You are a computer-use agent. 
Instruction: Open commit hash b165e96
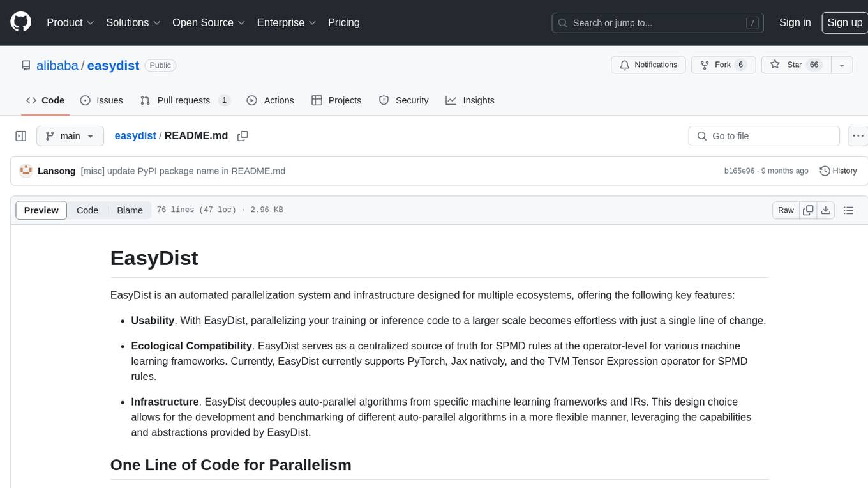pyautogui.click(x=739, y=171)
